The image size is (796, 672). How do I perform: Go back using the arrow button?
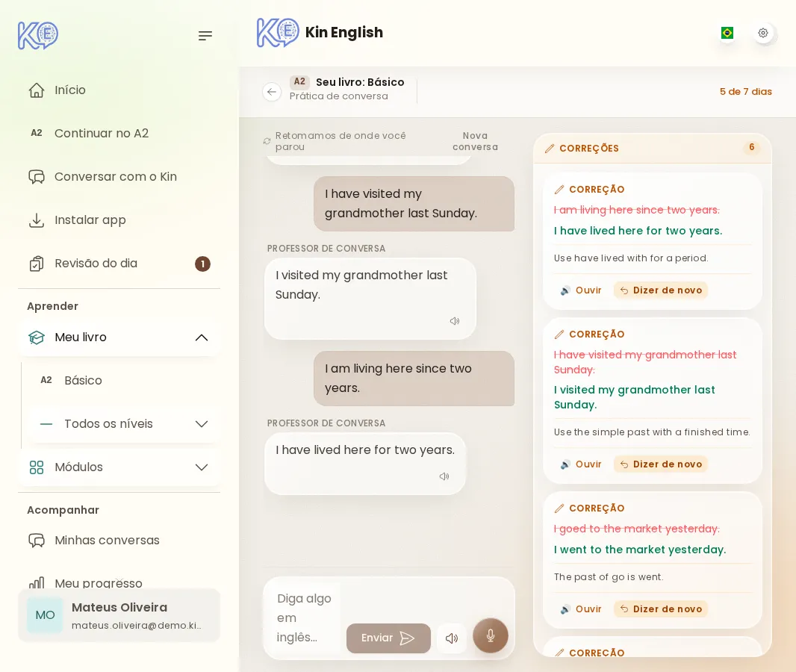pos(272,92)
